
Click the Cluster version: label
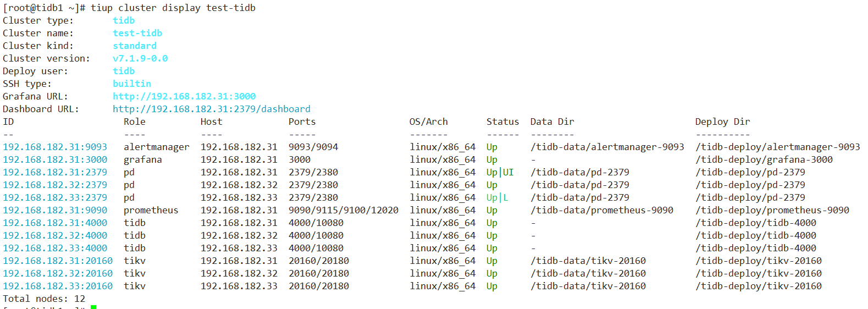[47, 59]
